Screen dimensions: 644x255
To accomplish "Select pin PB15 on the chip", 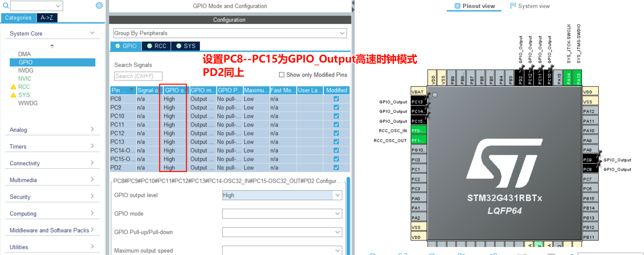I will [590, 198].
